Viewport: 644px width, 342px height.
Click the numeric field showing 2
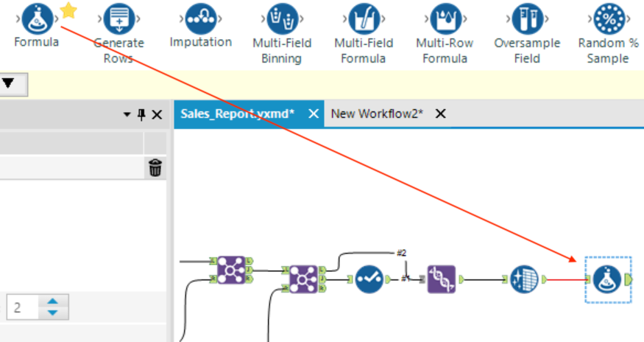click(x=23, y=307)
